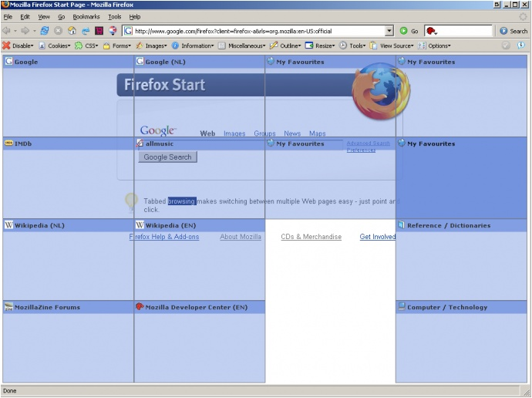Open the Help menu
This screenshot has height=398, width=532.
coord(135,17)
